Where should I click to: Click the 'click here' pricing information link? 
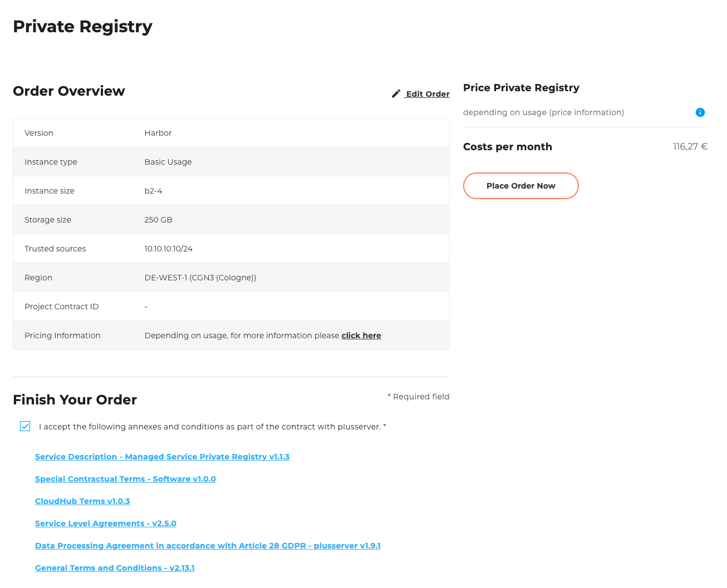point(361,335)
